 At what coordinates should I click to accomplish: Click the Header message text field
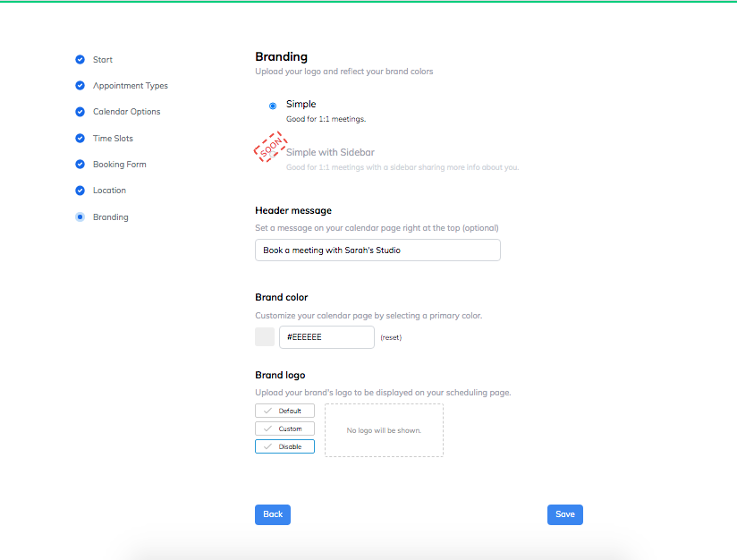pos(377,250)
